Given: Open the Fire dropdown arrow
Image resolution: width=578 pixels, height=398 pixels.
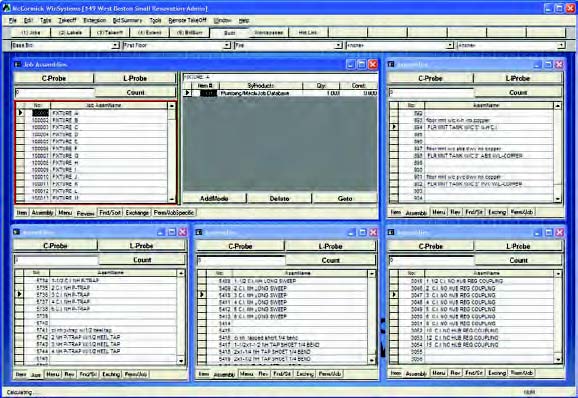Looking at the screenshot, I should tap(338, 45).
